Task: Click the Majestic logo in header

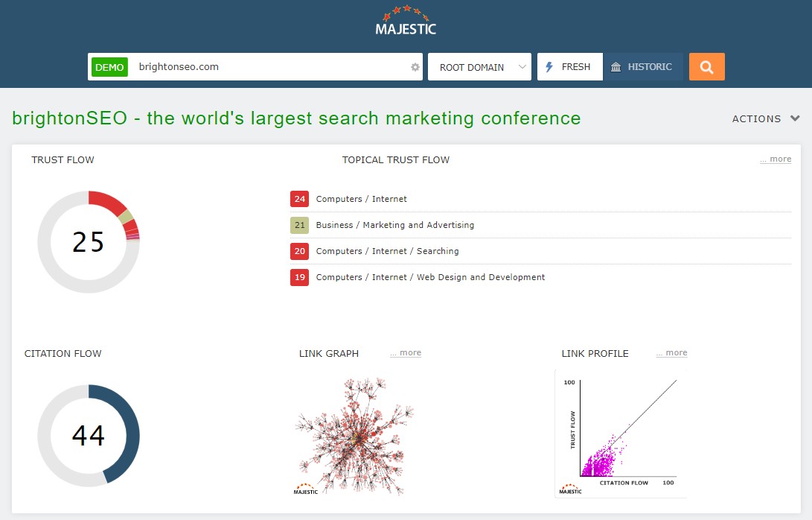Action: (406, 21)
